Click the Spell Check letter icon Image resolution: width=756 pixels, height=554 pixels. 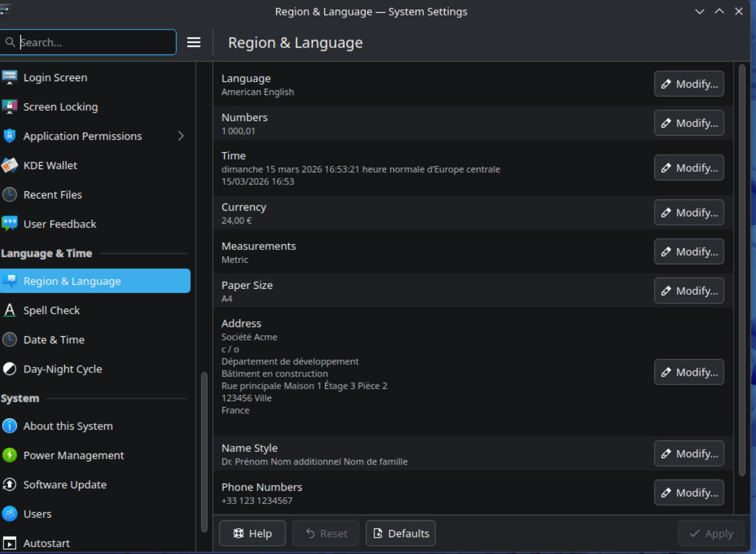pyautogui.click(x=10, y=310)
